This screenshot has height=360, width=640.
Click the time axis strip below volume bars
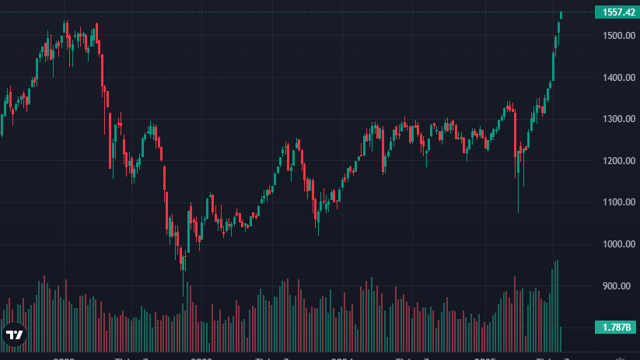pyautogui.click(x=297, y=357)
